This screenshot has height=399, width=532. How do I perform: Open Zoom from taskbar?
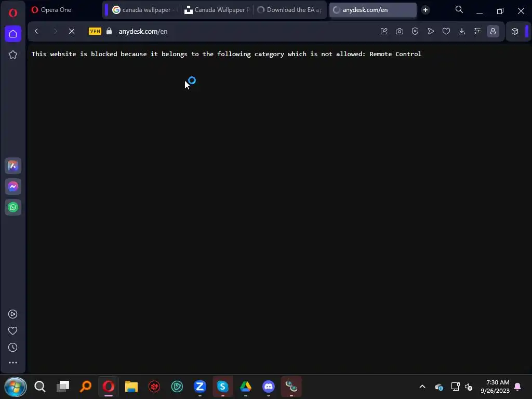tap(200, 387)
